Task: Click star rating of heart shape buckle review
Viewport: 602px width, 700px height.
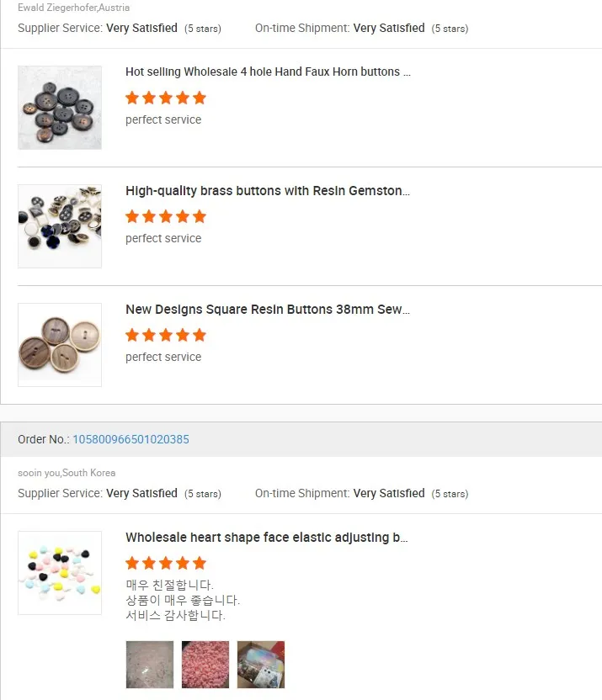Action: pyautogui.click(x=166, y=563)
